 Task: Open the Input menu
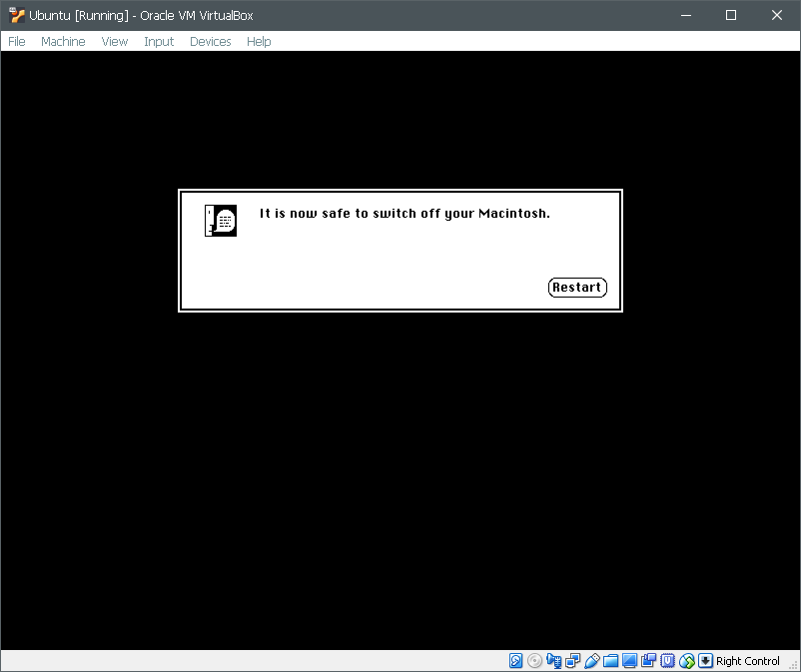pos(159,41)
